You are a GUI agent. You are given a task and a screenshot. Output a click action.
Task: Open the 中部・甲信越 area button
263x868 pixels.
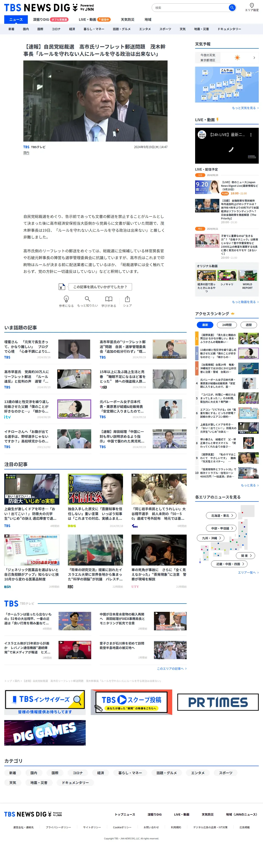221,528
